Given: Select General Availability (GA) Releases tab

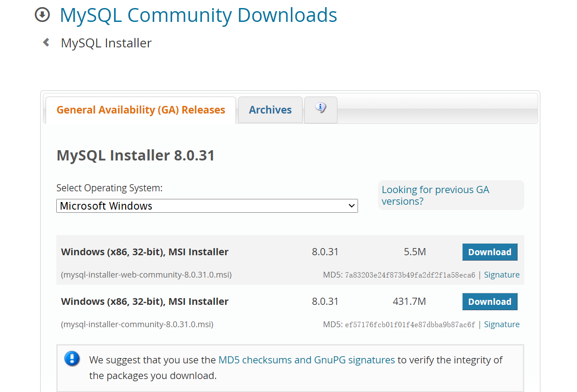Looking at the screenshot, I should tap(141, 110).
